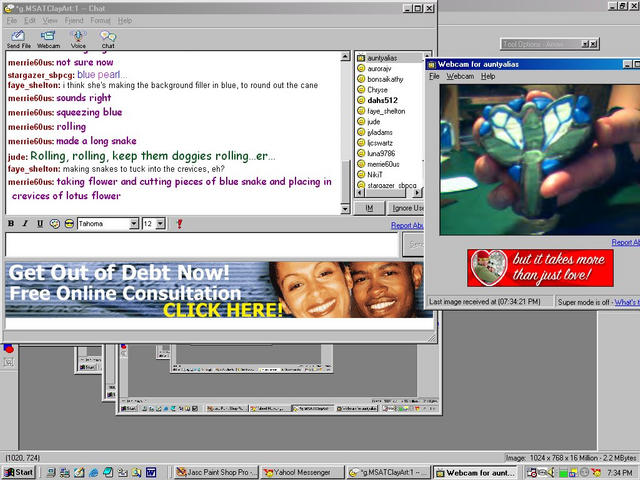Click the webcam video image of clay flower

(540, 160)
